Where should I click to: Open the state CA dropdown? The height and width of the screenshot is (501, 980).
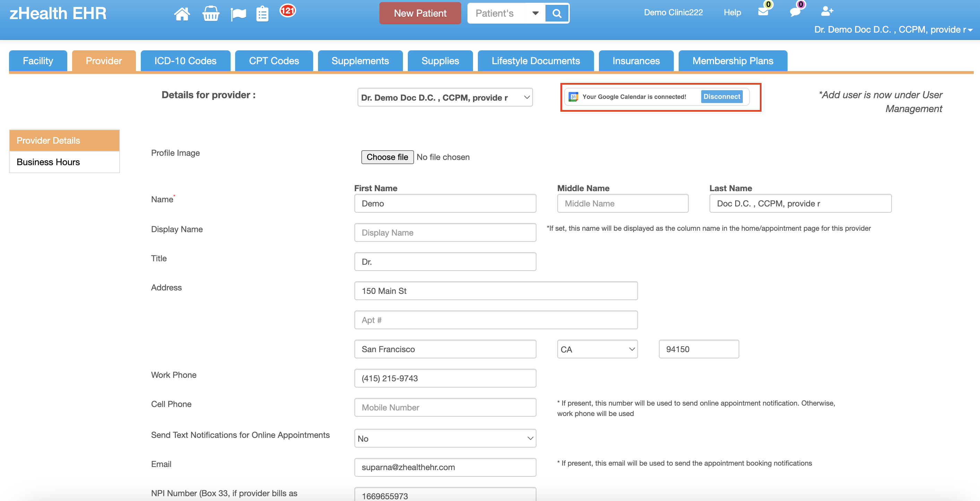point(597,349)
